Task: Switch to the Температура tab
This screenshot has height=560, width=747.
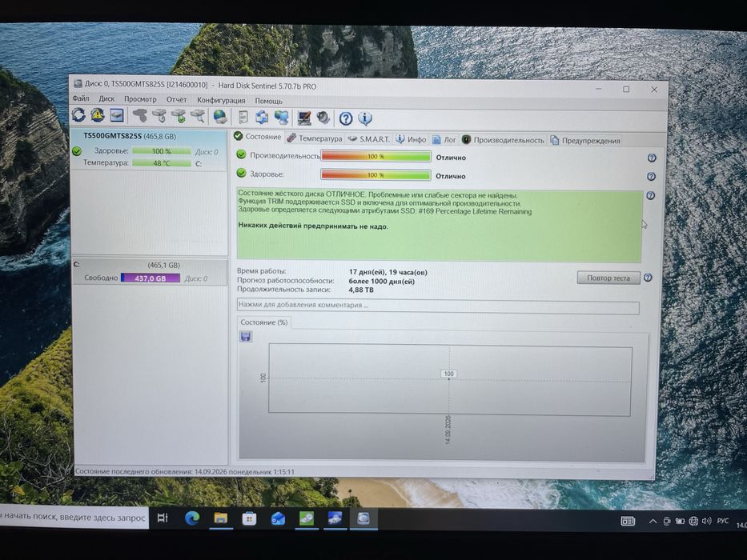Action: click(x=315, y=138)
